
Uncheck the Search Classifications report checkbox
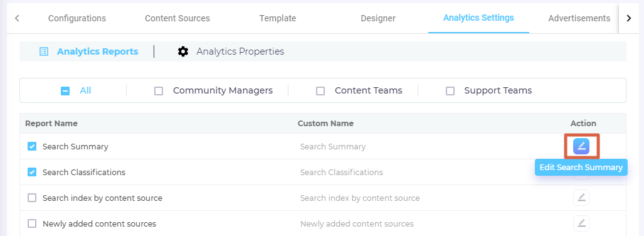coord(32,172)
